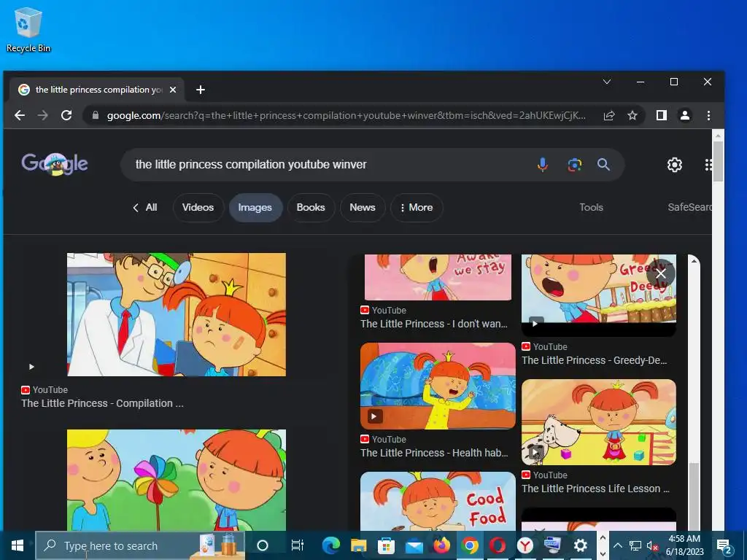Reload the Google search page
Screen dimensions: 747x560
coord(66,115)
